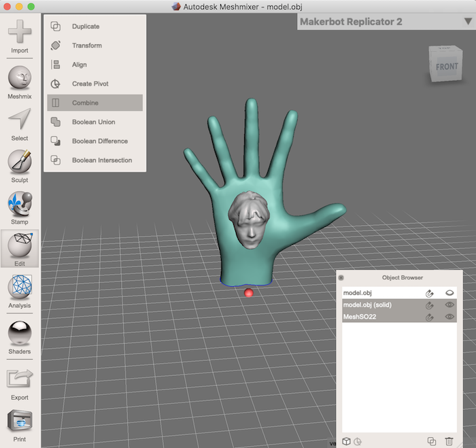This screenshot has width=476, height=448.
Task: Choose Transform from the edit menu
Action: 95,46
